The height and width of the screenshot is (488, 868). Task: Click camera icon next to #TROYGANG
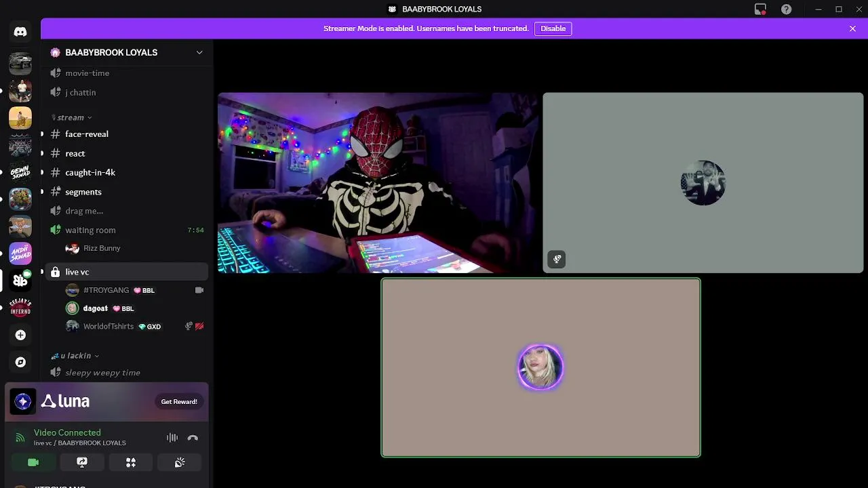coord(199,290)
